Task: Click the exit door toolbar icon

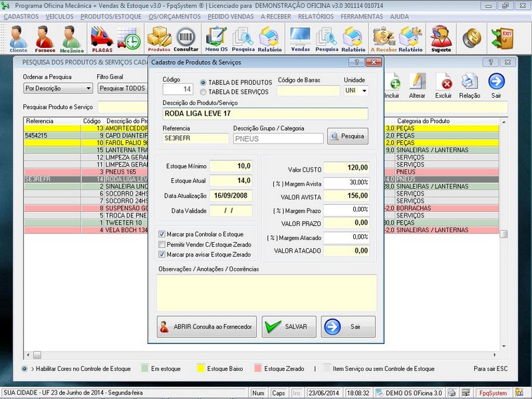Action: coord(502,38)
